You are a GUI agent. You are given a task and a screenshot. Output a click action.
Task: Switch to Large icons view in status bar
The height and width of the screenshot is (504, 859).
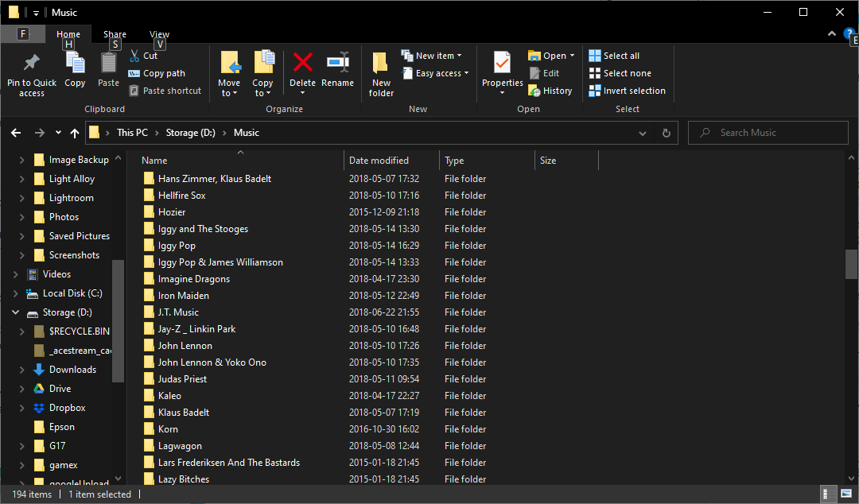pyautogui.click(x=846, y=494)
